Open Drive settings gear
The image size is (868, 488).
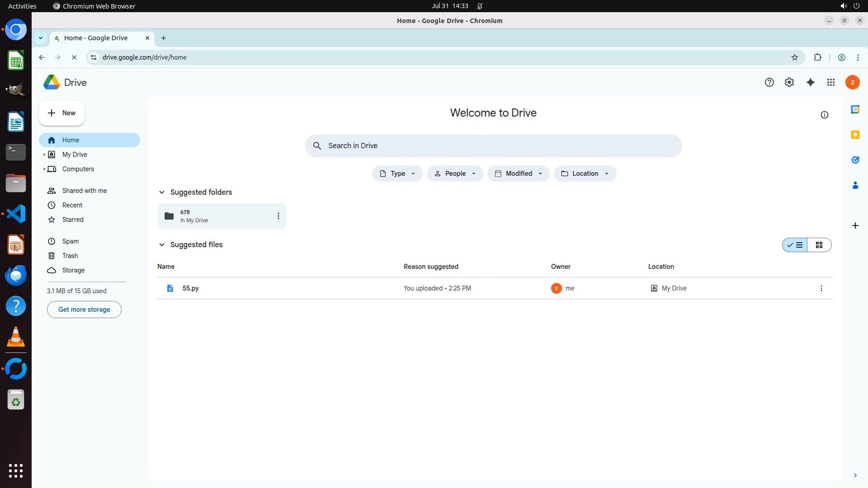point(789,82)
